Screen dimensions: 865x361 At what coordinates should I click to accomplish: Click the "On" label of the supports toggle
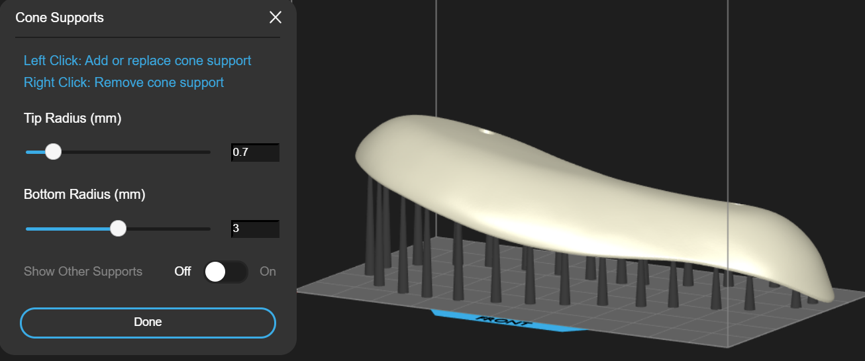(268, 272)
